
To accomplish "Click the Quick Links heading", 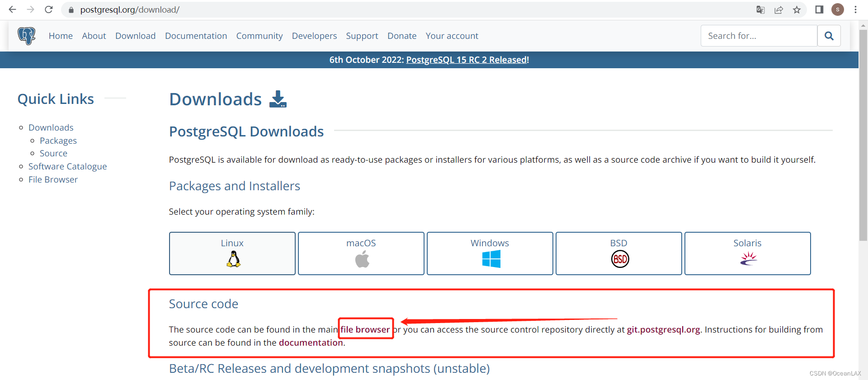I will pyautogui.click(x=56, y=99).
